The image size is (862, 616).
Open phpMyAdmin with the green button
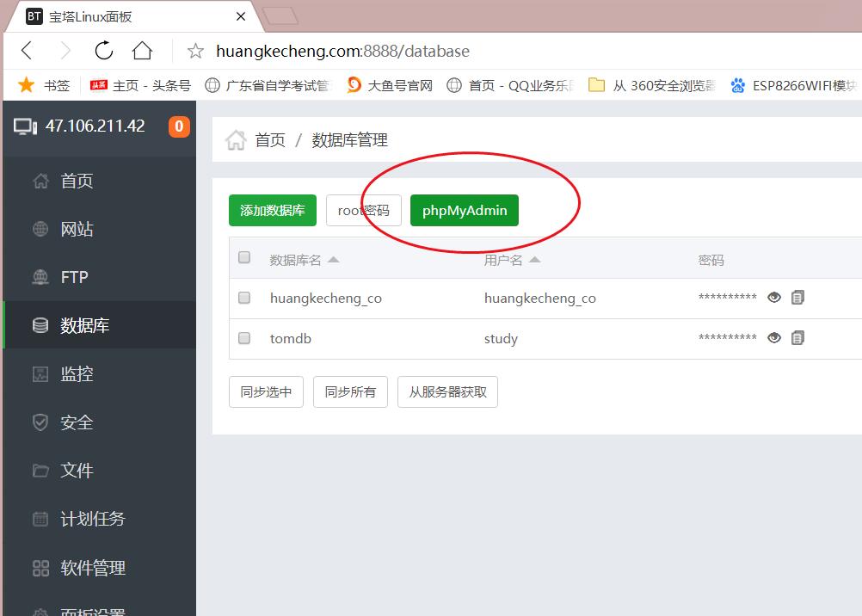tap(464, 210)
